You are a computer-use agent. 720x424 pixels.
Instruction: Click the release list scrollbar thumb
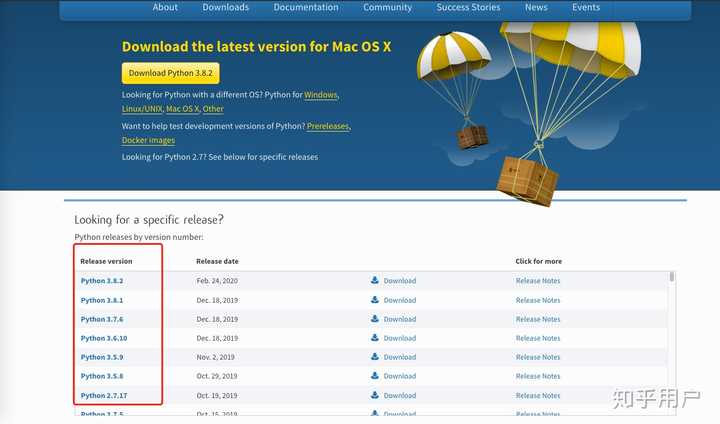[x=672, y=277]
